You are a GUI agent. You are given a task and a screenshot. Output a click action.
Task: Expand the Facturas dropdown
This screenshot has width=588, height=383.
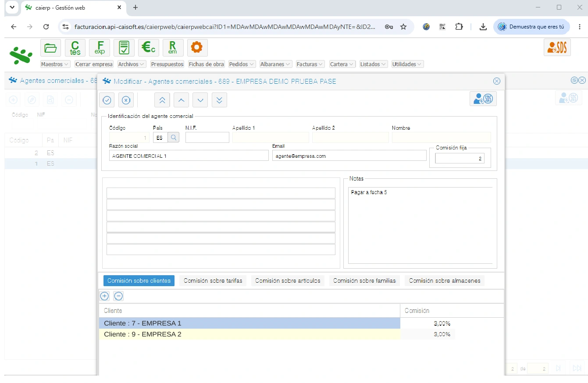(310, 64)
